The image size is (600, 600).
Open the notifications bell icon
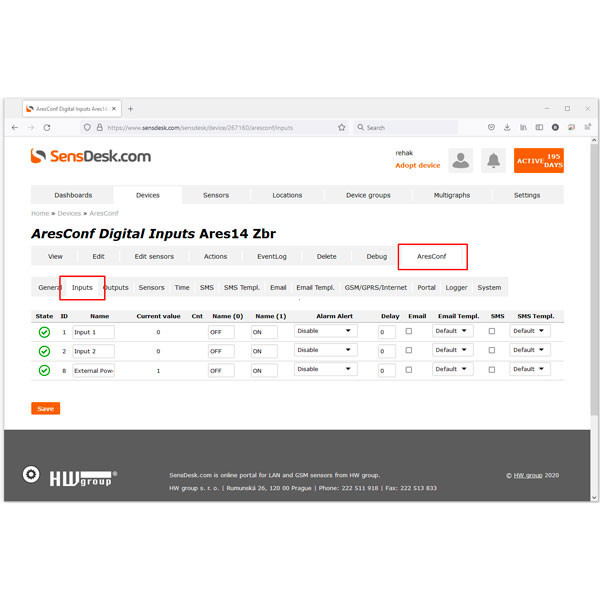pyautogui.click(x=492, y=160)
